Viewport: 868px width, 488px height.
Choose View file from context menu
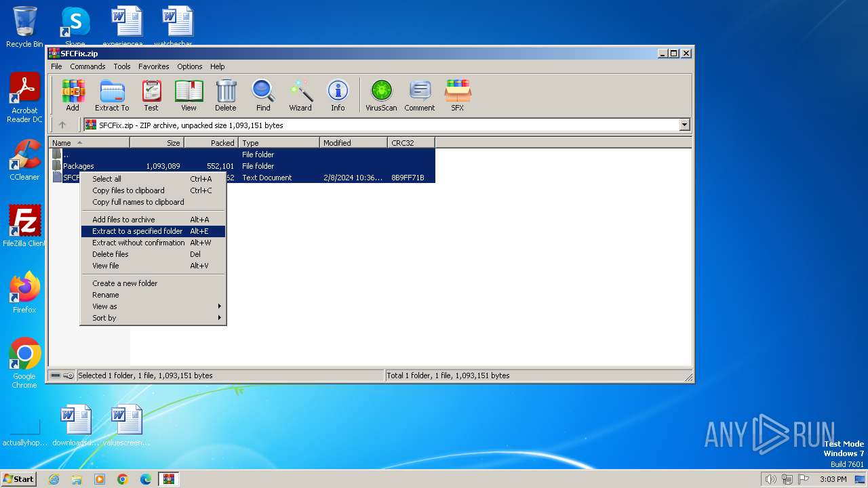tap(153, 266)
